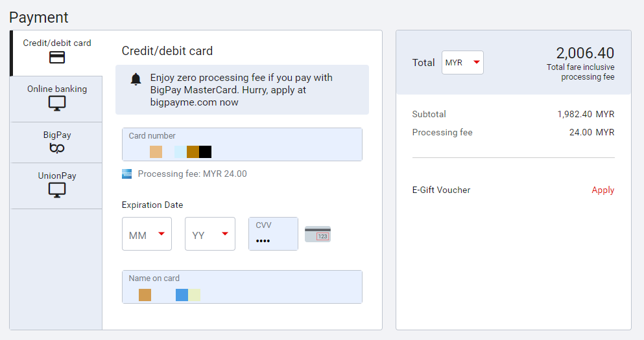Click the BigPay MasterCard promo banner

242,89
